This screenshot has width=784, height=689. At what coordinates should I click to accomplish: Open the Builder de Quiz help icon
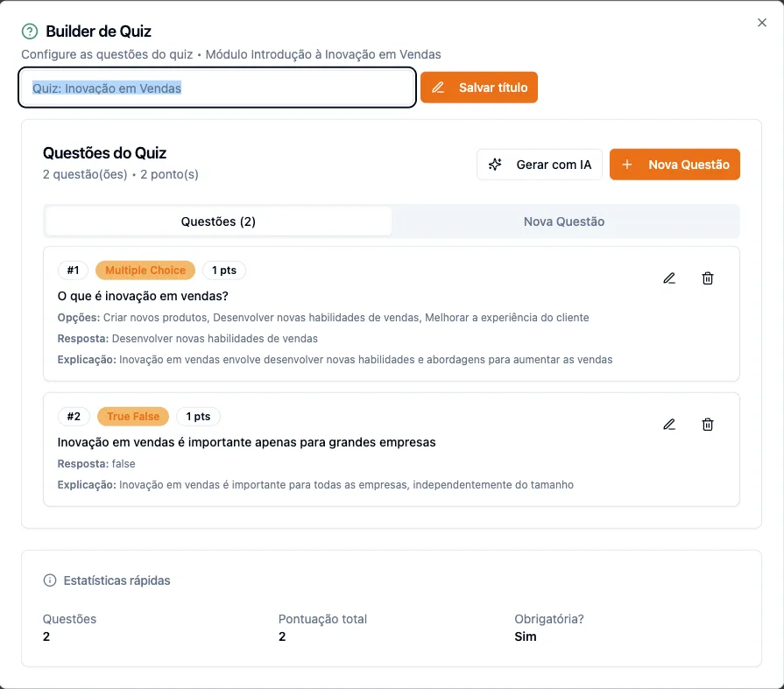(27, 31)
